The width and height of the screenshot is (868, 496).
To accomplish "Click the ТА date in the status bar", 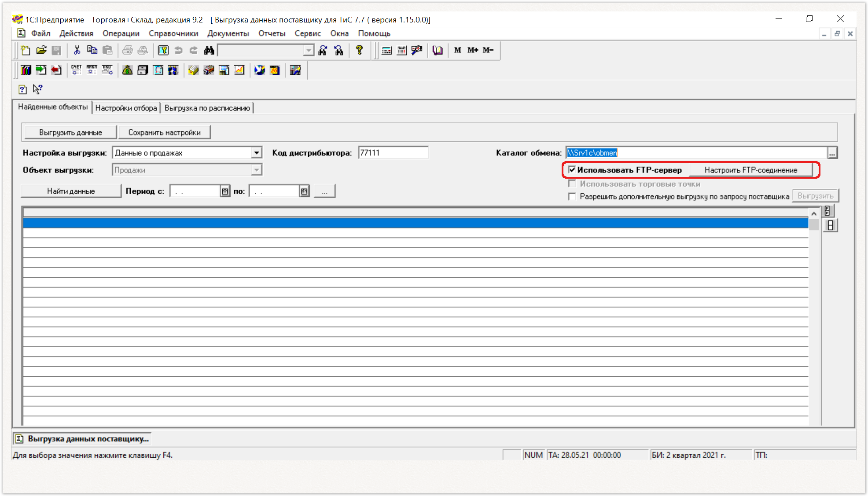I will click(x=585, y=455).
